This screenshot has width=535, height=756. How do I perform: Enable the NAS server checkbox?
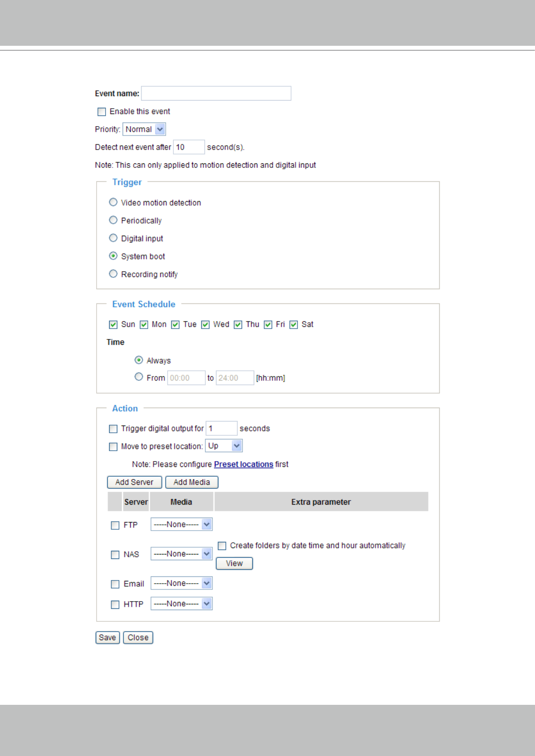pos(115,555)
